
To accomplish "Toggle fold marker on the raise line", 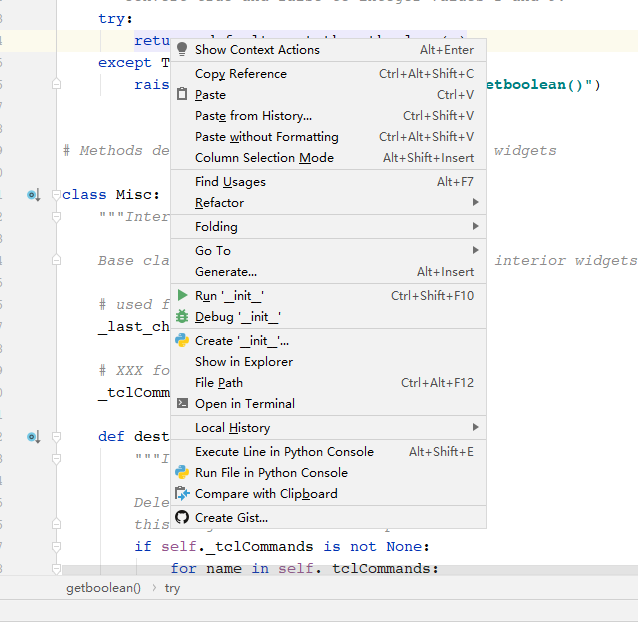I will [57, 84].
